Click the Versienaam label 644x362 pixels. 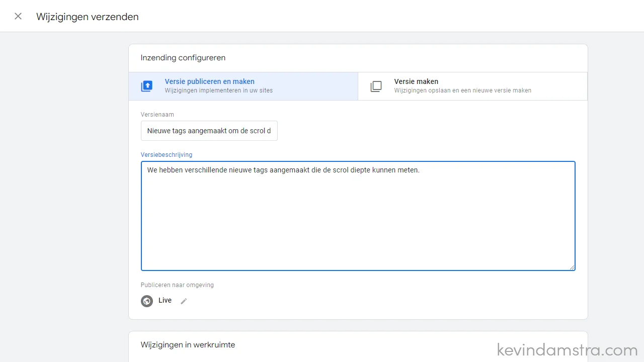point(157,114)
